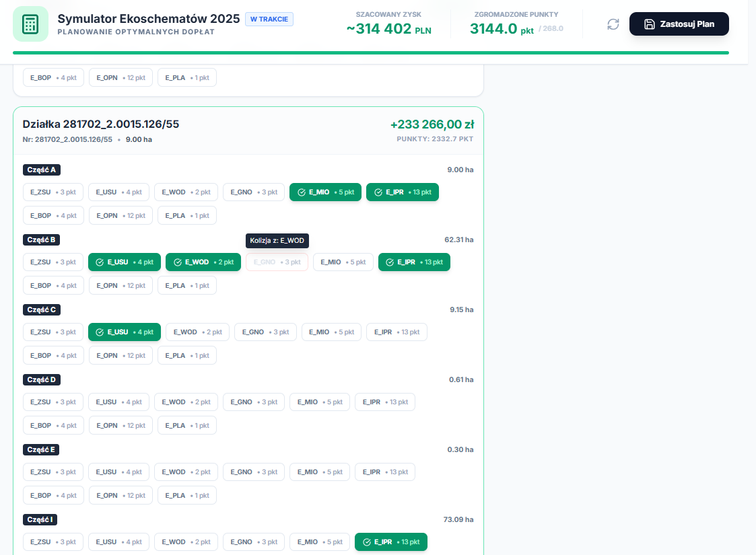Click the checkmark icon on E_IPR in Część I
756x555 pixels.
tap(367, 542)
